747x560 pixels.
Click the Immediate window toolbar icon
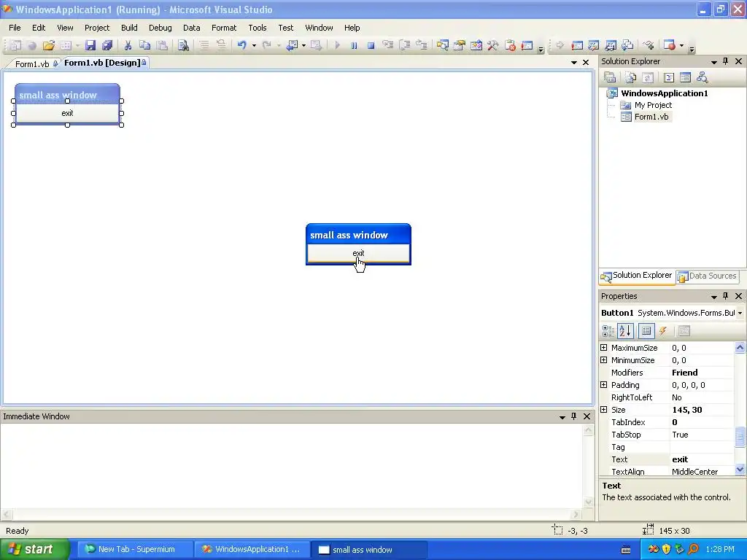(527, 46)
